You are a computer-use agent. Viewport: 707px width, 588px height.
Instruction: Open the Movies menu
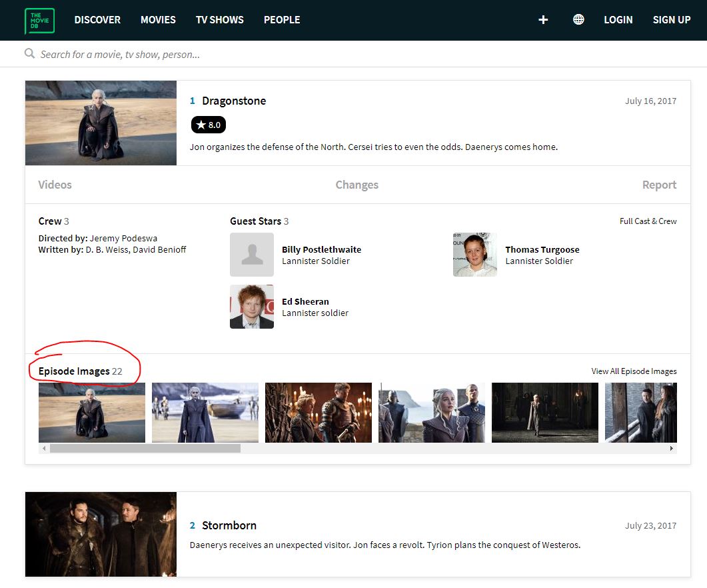[159, 20]
